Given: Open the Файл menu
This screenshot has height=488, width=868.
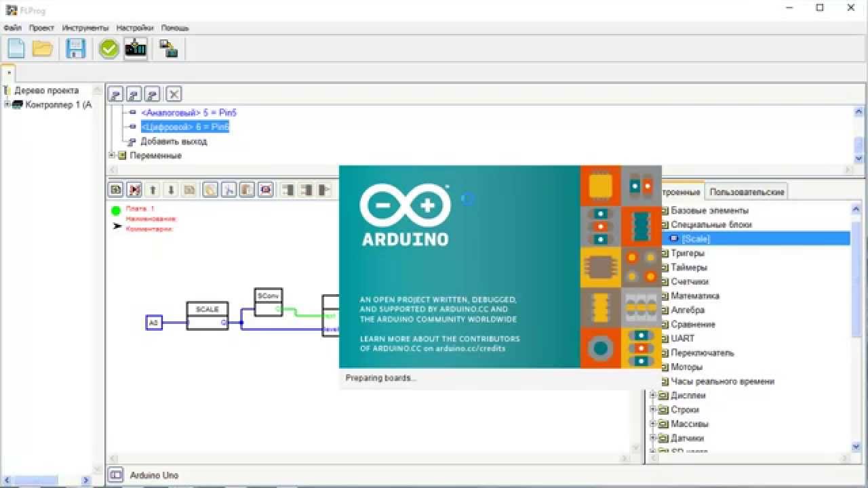Looking at the screenshot, I should pyautogui.click(x=12, y=28).
